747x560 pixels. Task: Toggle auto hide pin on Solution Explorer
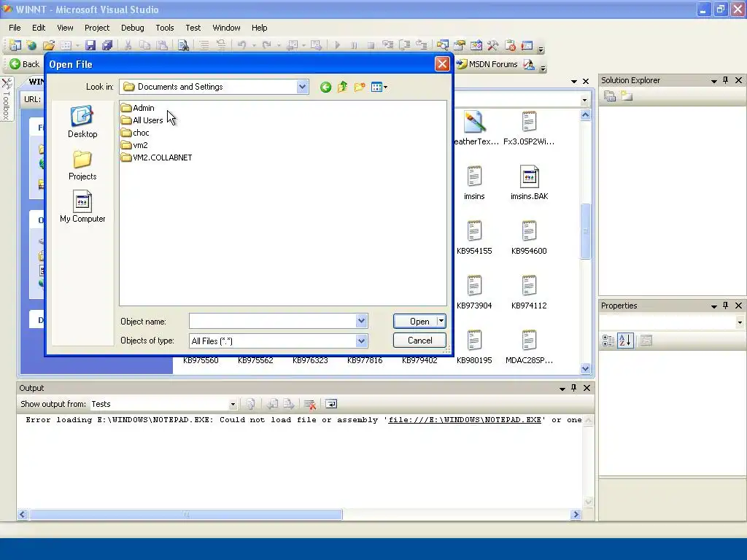tap(726, 80)
